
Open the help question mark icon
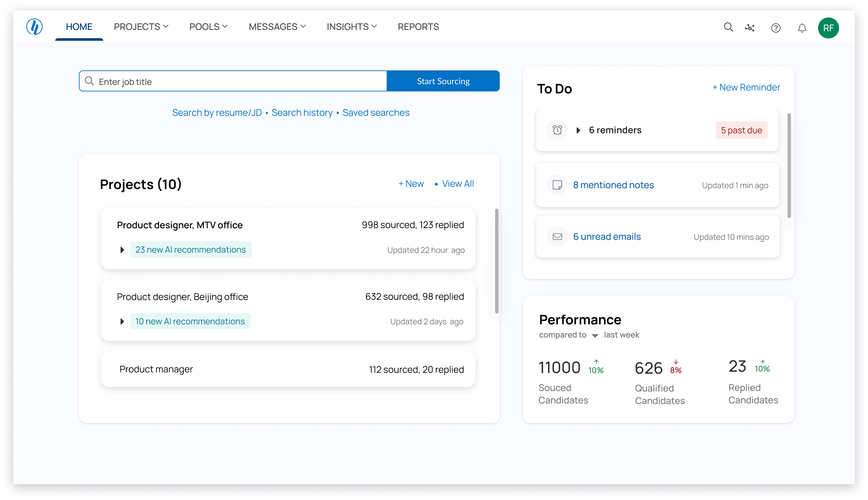775,28
